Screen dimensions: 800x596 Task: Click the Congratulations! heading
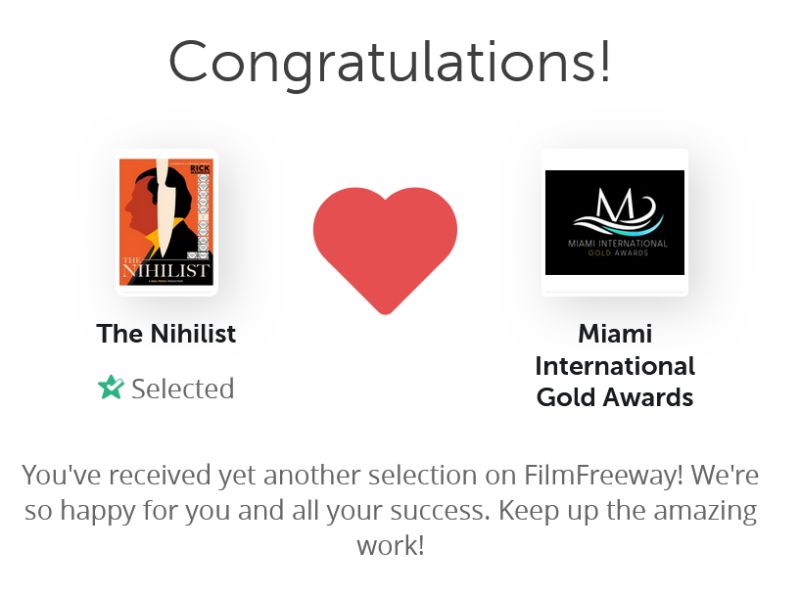(389, 62)
